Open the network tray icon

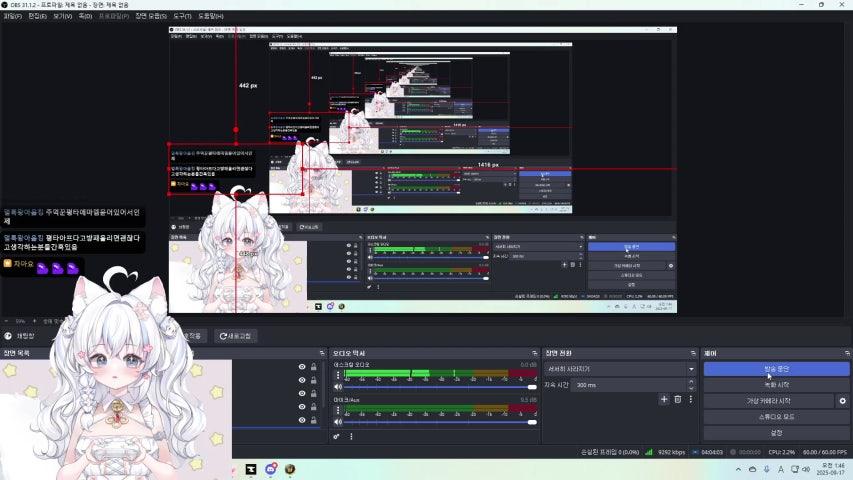point(795,469)
